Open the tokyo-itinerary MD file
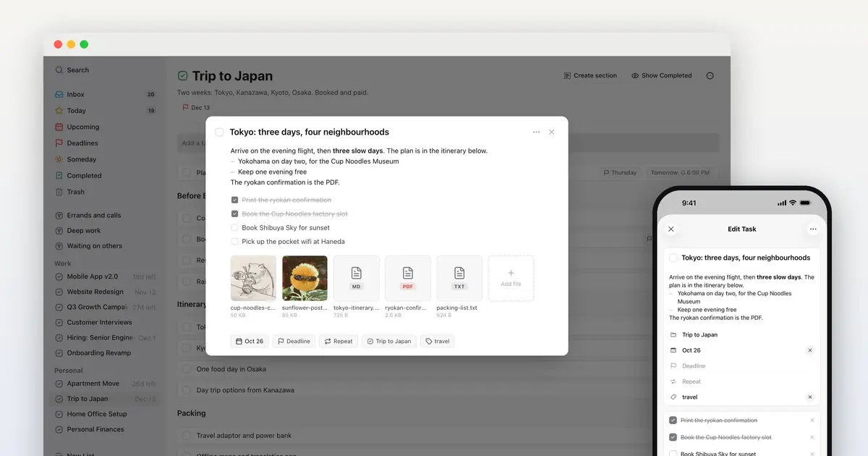868x456 pixels. coord(356,278)
